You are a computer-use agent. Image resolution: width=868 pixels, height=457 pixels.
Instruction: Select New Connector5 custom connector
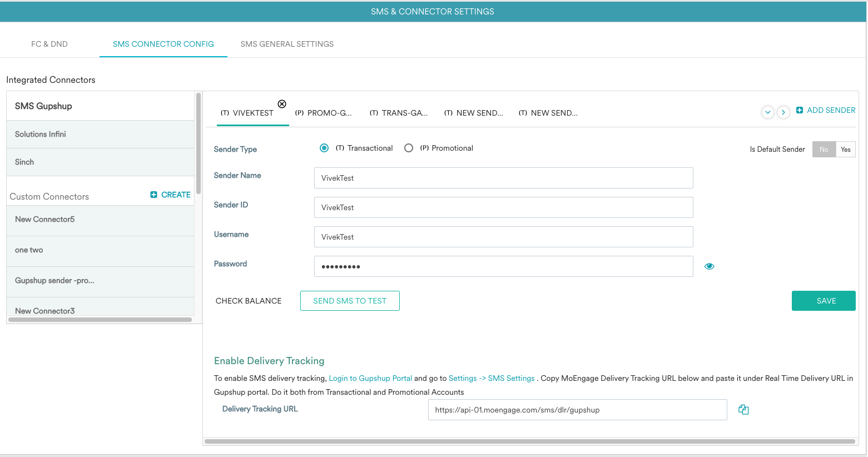100,220
